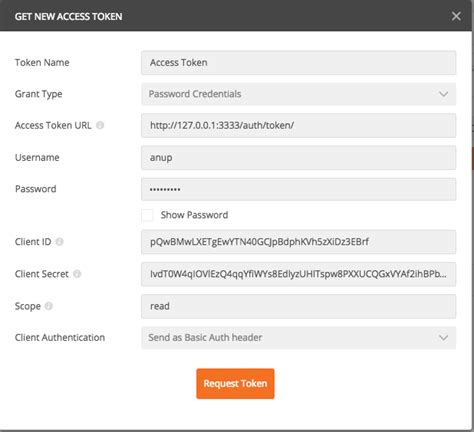Click the Show Password label
Screen dimensions: 474x432
click(194, 215)
